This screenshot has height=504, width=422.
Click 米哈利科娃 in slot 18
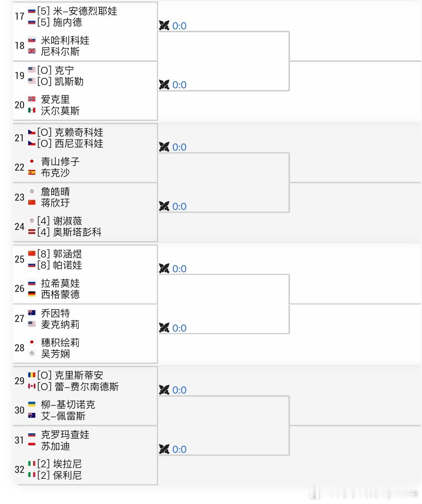[65, 40]
